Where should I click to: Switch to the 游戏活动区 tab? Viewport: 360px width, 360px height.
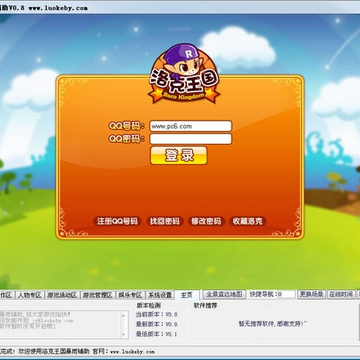pyautogui.click(x=62, y=295)
